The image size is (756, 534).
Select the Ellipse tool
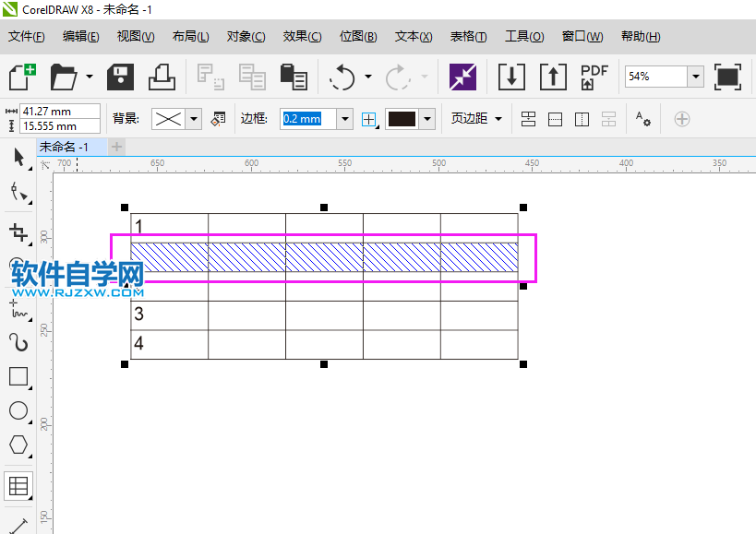(x=19, y=411)
